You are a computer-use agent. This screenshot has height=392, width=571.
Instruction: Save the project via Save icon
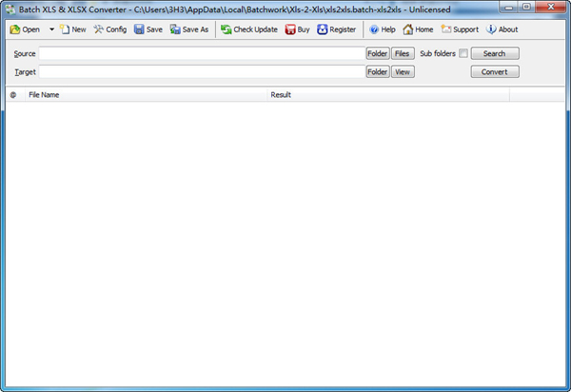pos(148,29)
